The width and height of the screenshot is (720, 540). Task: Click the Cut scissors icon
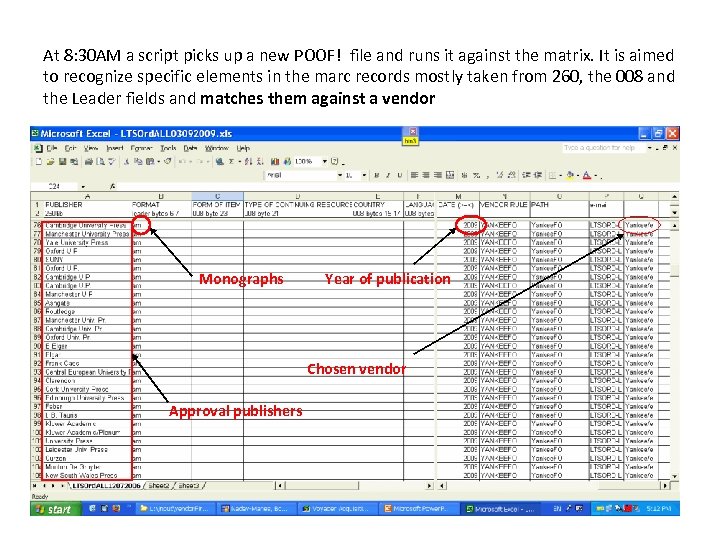pos(126,162)
